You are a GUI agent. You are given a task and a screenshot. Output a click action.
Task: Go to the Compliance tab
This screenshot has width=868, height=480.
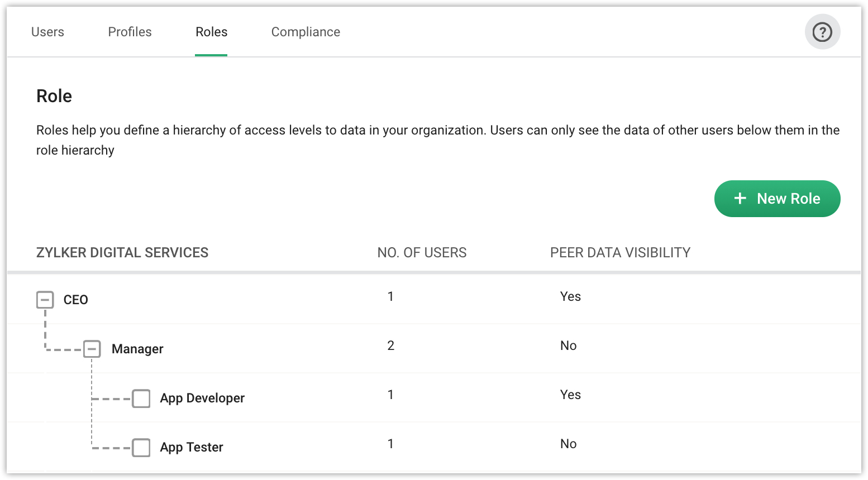306,32
